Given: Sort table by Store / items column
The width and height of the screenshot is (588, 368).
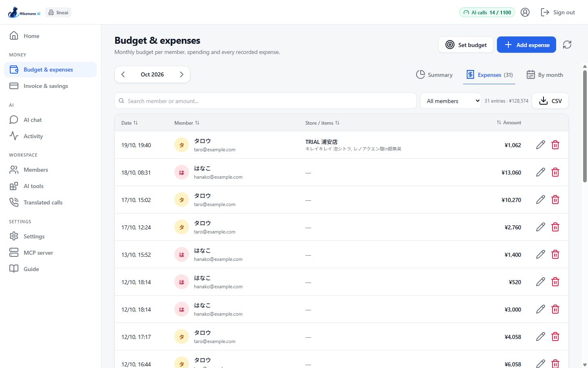Looking at the screenshot, I should click(x=323, y=123).
